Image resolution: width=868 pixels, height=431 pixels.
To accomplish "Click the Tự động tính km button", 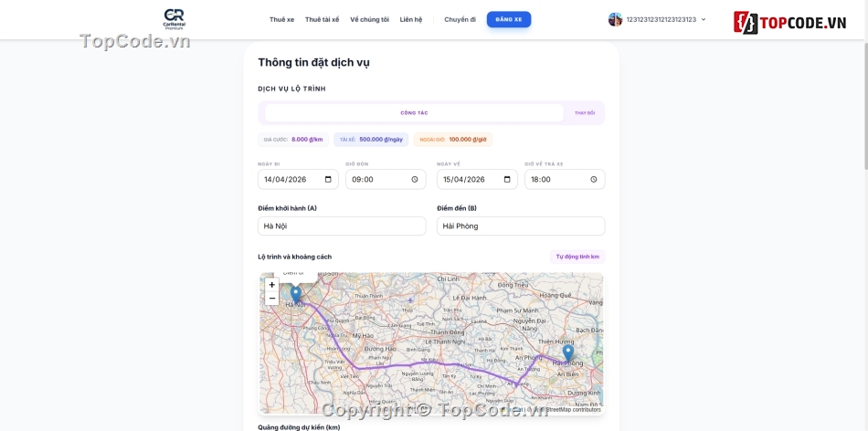I will tap(577, 257).
